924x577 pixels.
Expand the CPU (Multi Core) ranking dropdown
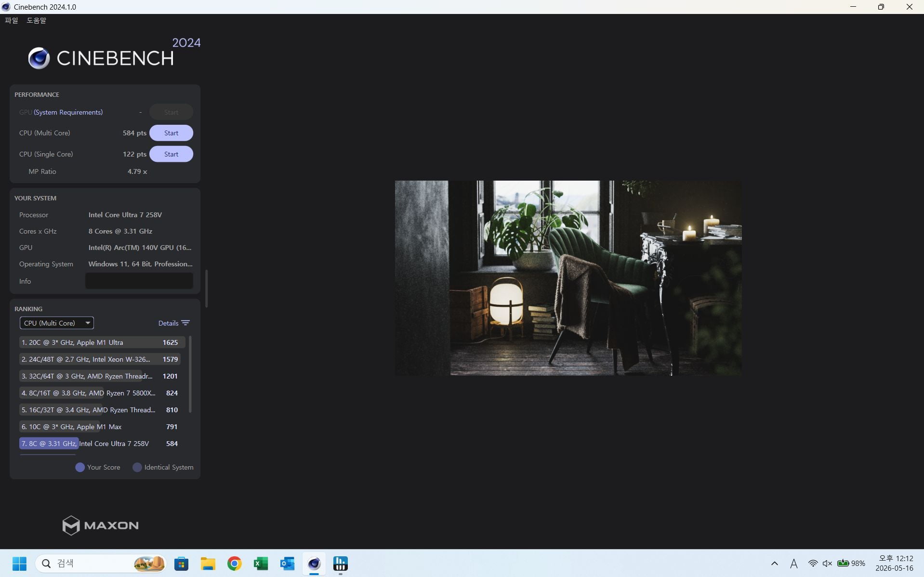pos(57,323)
